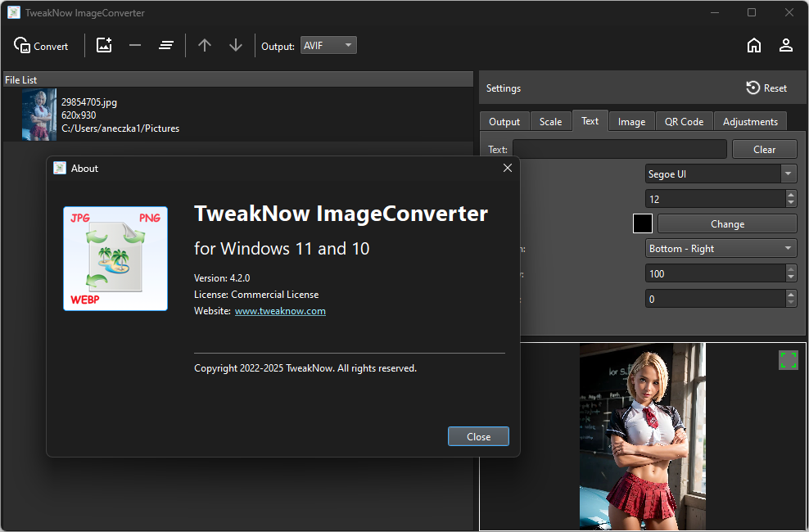Open the QR Code tab
This screenshot has height=532, width=809.
click(684, 122)
